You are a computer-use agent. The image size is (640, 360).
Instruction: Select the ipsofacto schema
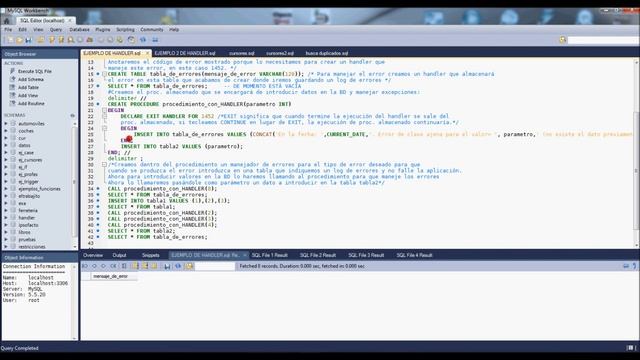coord(28,225)
